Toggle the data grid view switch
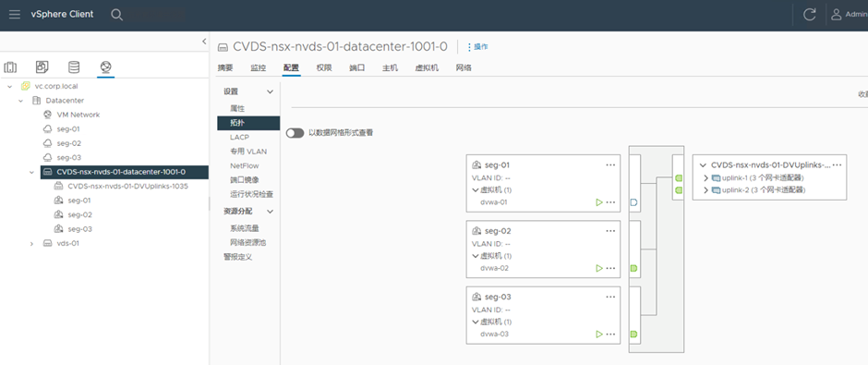This screenshot has width=868, height=365. point(295,133)
